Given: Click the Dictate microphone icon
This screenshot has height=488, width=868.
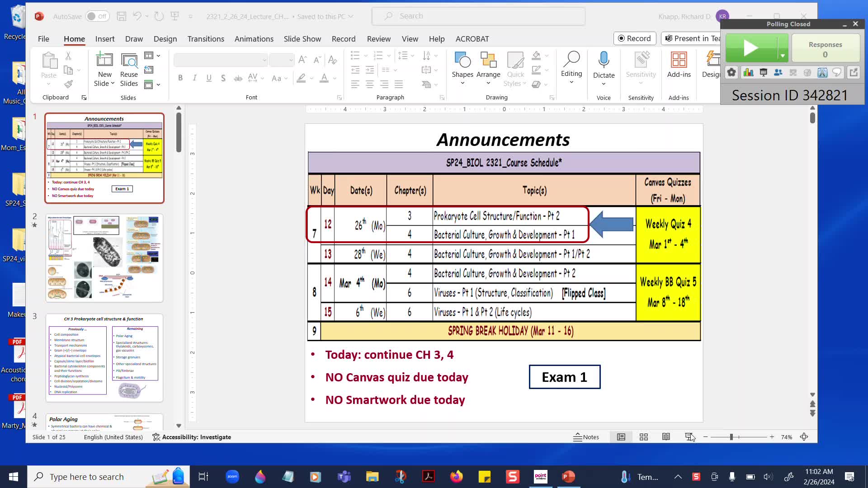Looking at the screenshot, I should click(x=604, y=60).
